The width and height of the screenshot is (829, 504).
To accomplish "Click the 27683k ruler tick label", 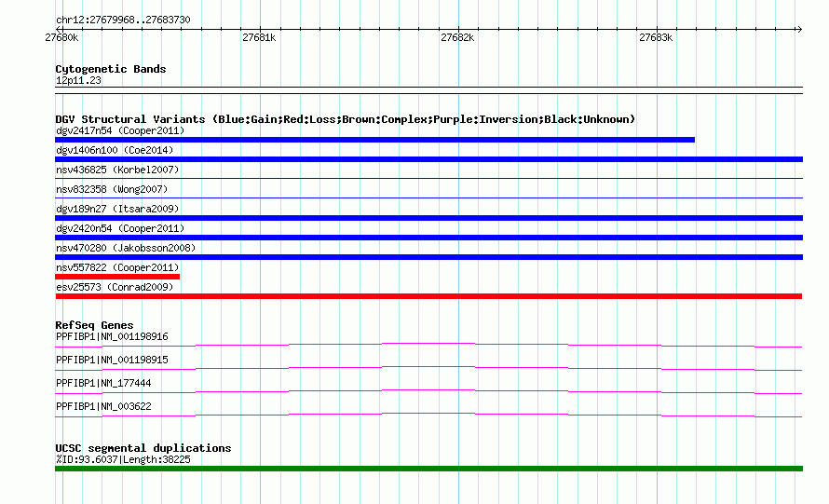I will pos(656,37).
